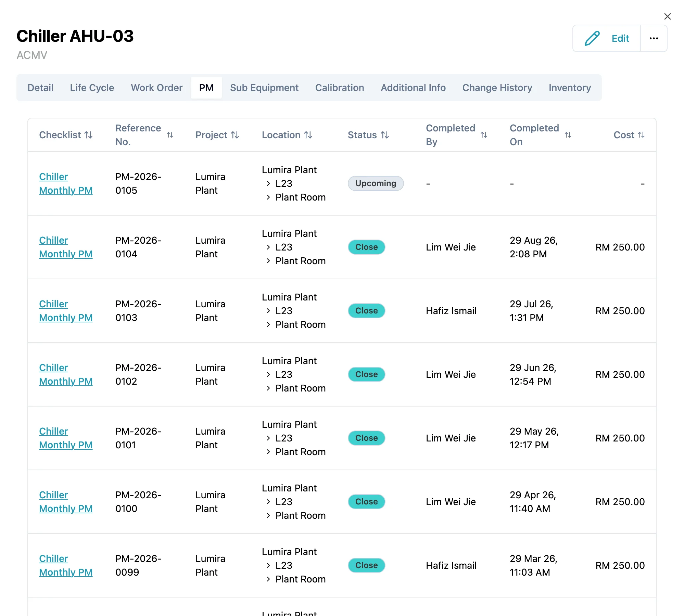Click the Close badge on PM-2026-0102 row
This screenshot has height=616, width=684.
[x=366, y=374]
